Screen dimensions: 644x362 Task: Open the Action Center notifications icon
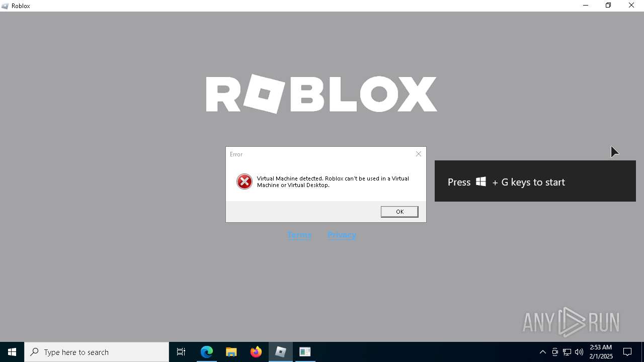627,352
